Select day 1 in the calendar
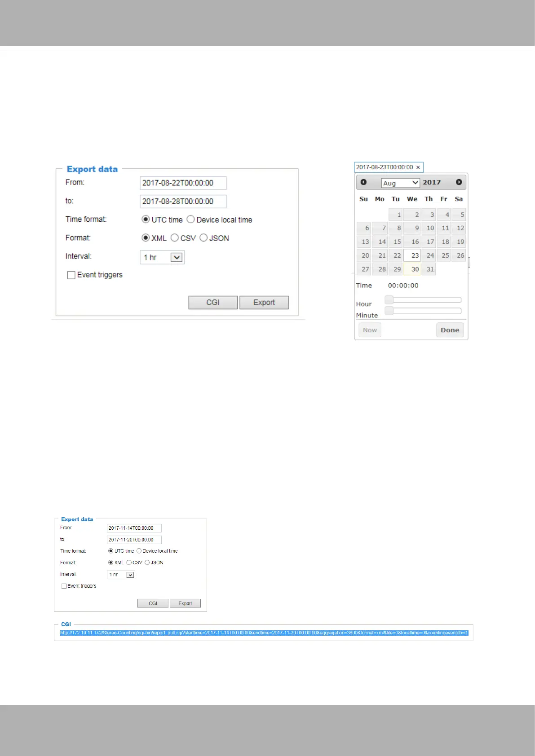Image resolution: width=535 pixels, height=756 pixels. coord(395,215)
